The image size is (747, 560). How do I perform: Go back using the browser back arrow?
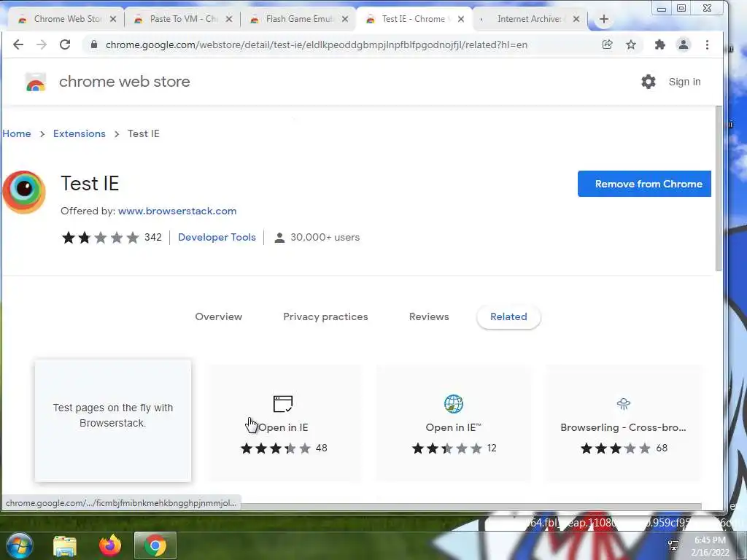(x=18, y=44)
